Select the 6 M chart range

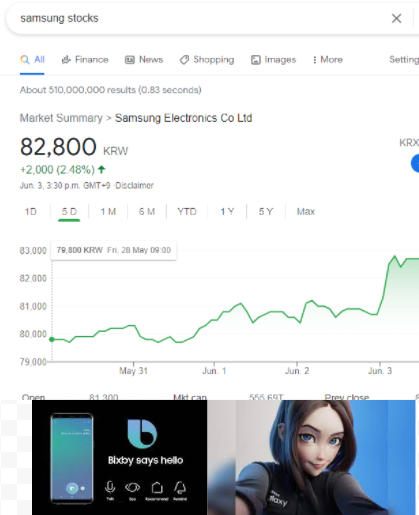point(147,212)
